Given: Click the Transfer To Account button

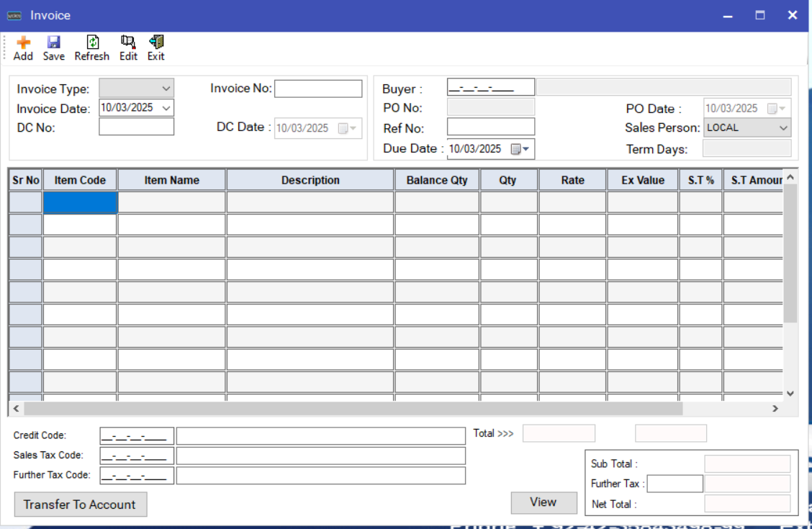Looking at the screenshot, I should (x=80, y=505).
